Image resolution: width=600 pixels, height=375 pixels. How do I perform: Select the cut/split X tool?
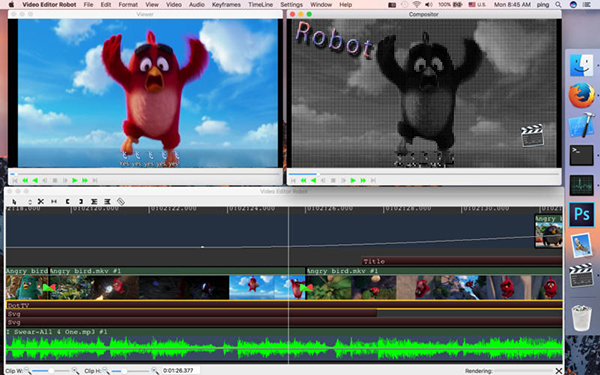point(41,201)
